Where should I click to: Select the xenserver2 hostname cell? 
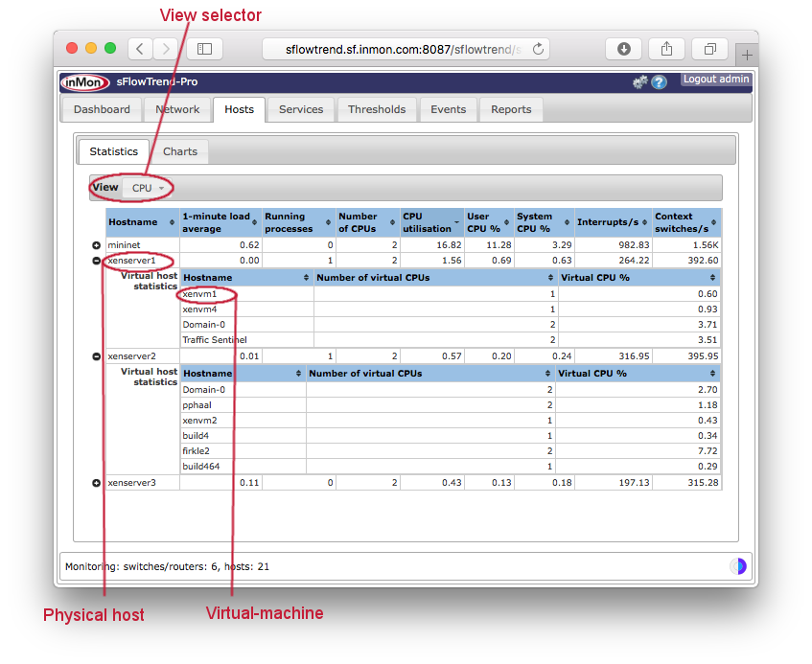pos(143,356)
